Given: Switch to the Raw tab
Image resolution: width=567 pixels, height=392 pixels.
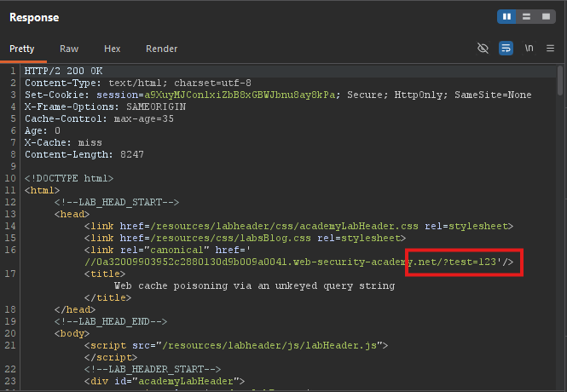Looking at the screenshot, I should click(69, 49).
